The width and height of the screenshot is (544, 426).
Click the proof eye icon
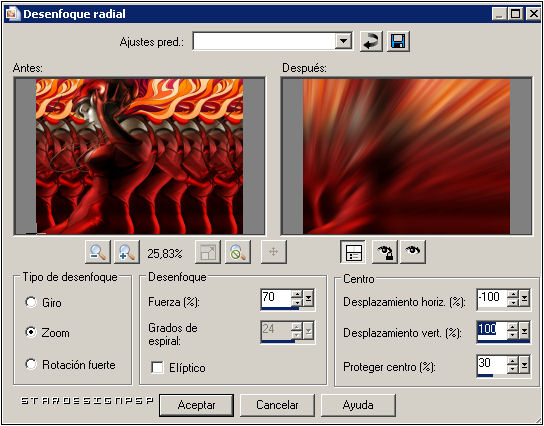click(x=413, y=252)
